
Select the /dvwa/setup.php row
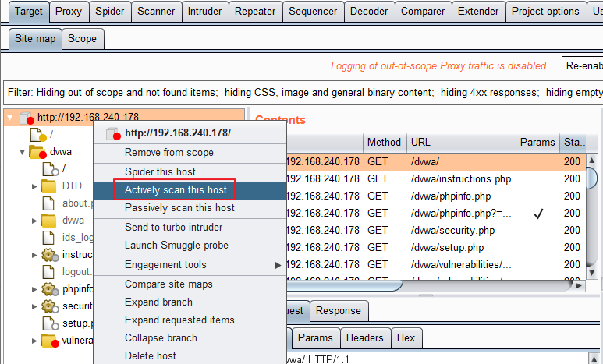(x=436, y=248)
